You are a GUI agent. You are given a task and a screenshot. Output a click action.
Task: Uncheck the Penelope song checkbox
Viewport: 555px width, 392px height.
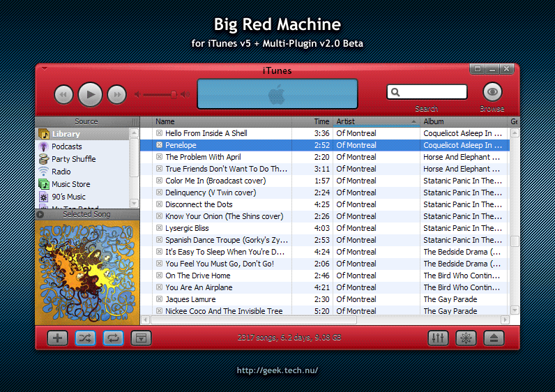(x=159, y=145)
